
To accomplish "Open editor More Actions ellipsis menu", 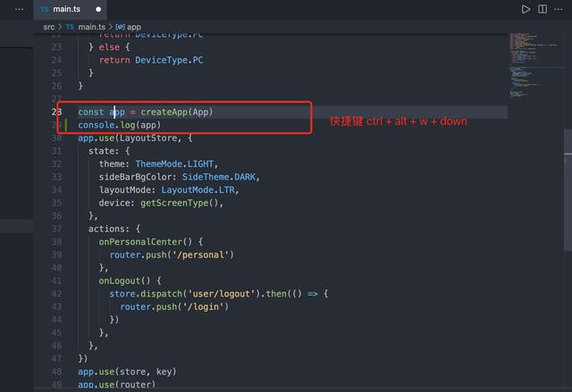I will tap(559, 9).
